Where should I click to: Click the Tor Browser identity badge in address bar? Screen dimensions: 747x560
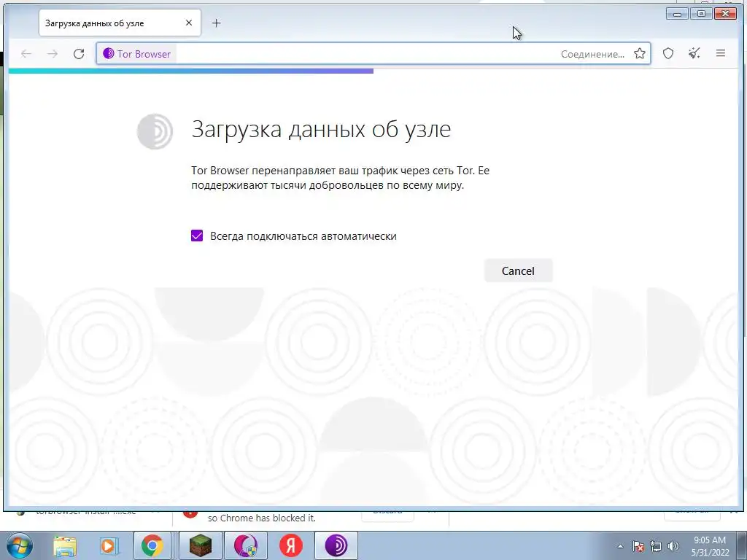pyautogui.click(x=137, y=54)
